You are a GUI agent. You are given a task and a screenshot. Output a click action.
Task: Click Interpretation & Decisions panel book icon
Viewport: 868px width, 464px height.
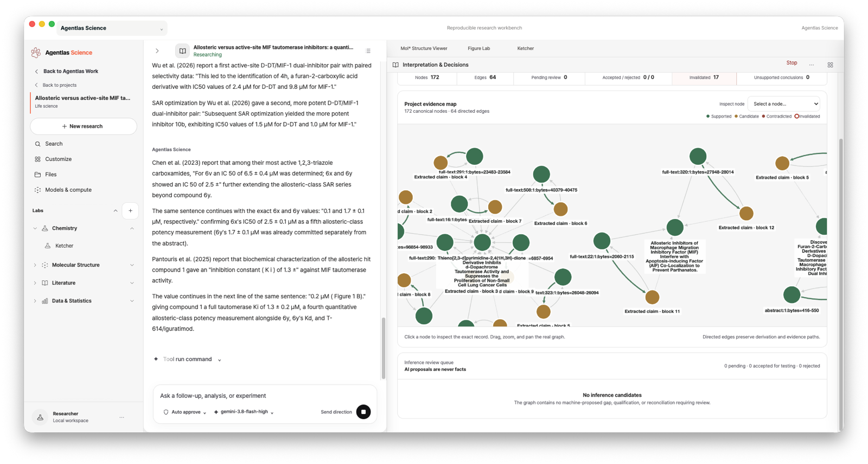(395, 65)
